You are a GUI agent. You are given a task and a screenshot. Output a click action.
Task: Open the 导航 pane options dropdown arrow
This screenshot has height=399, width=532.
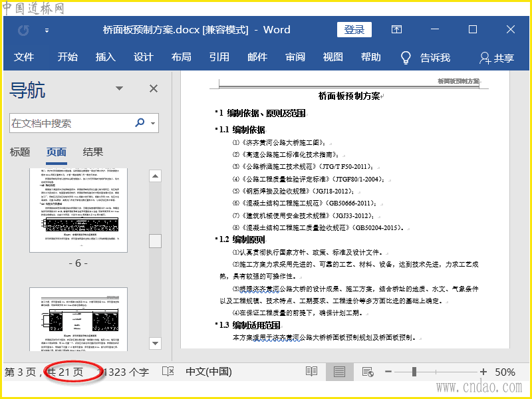point(120,88)
